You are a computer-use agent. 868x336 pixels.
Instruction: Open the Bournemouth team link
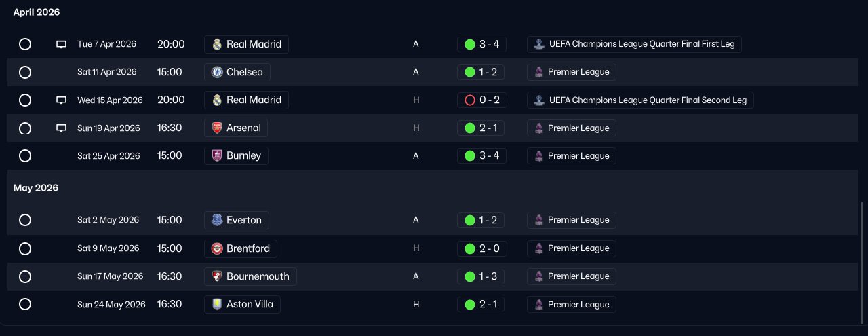click(258, 276)
